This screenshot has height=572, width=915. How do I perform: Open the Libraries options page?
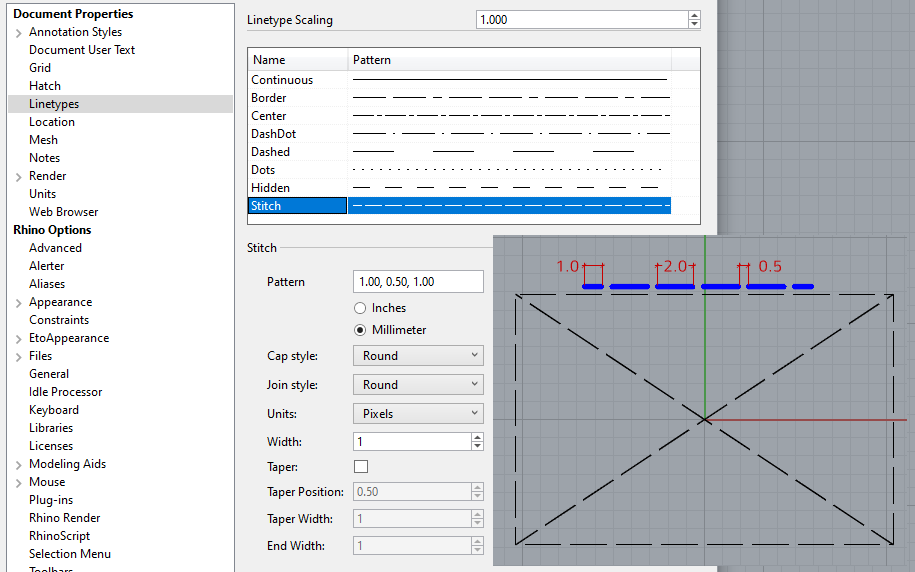coord(51,428)
